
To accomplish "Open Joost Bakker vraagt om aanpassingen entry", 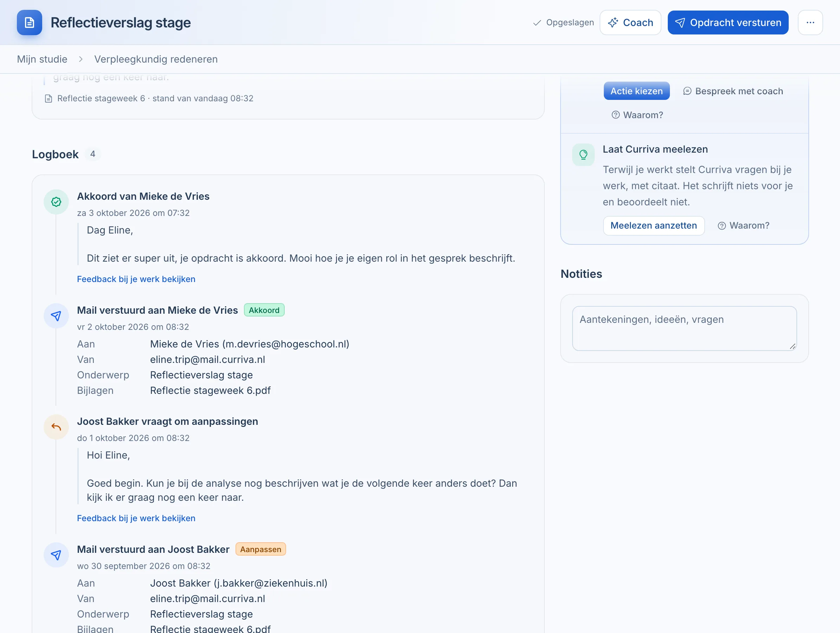I will tap(167, 421).
